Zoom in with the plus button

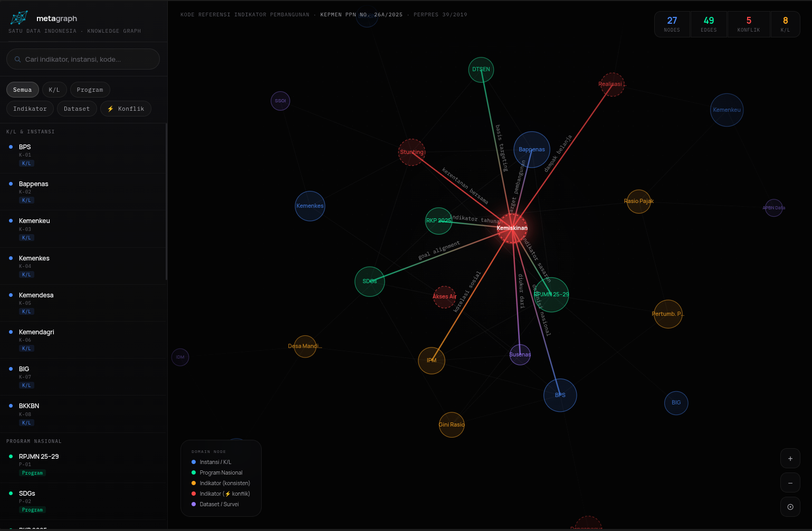click(790, 459)
